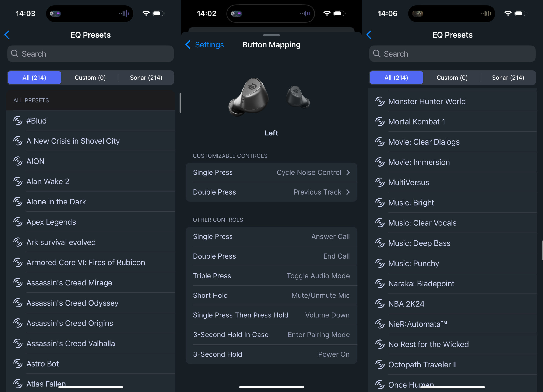The image size is (543, 392).
Task: Click the preset icon beside AION
Action: pyautogui.click(x=18, y=161)
